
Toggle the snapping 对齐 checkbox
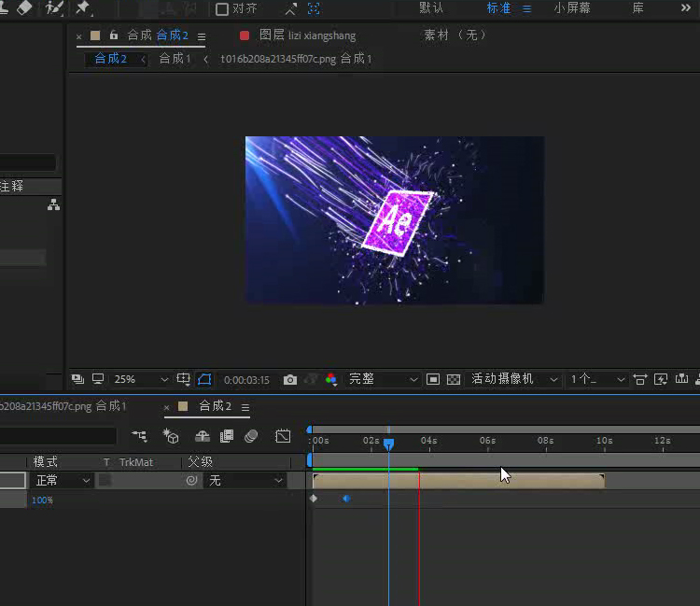pyautogui.click(x=222, y=8)
